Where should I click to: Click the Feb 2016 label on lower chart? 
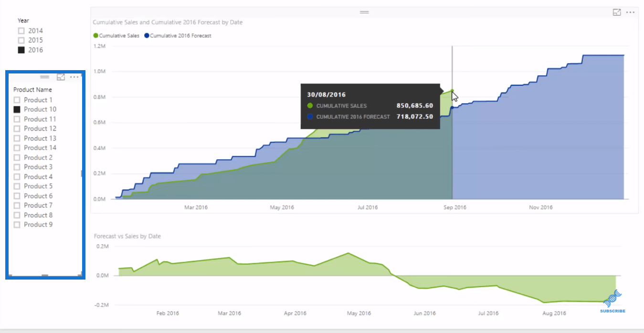168,313
